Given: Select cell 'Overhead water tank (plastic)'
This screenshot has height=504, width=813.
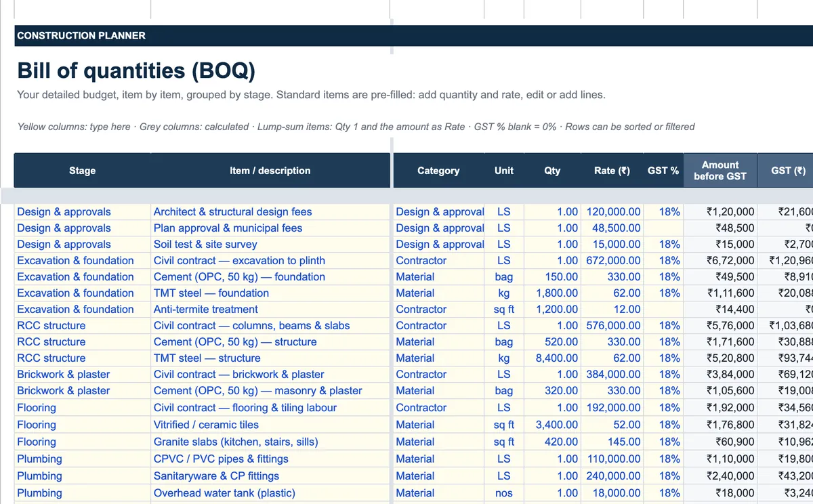Looking at the screenshot, I should pos(270,493).
